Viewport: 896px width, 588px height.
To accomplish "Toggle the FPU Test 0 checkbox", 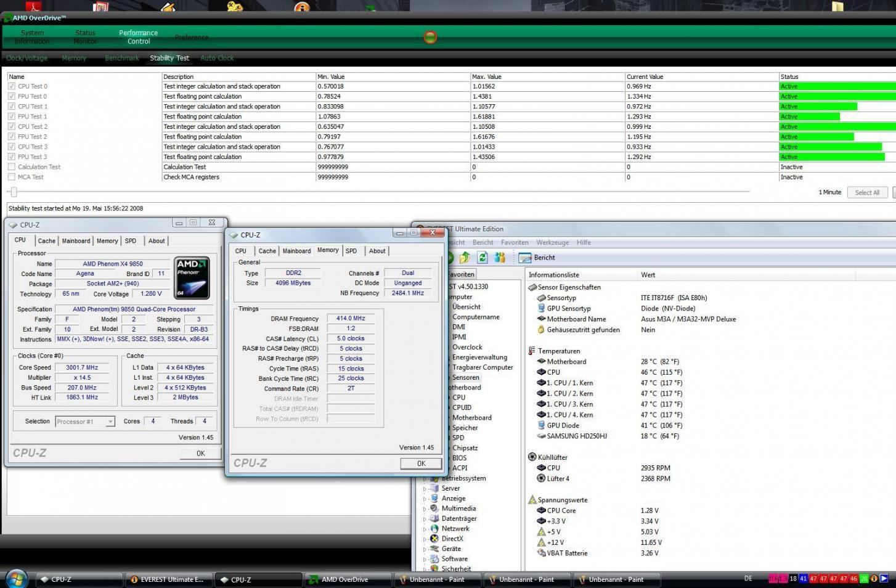I will click(12, 96).
